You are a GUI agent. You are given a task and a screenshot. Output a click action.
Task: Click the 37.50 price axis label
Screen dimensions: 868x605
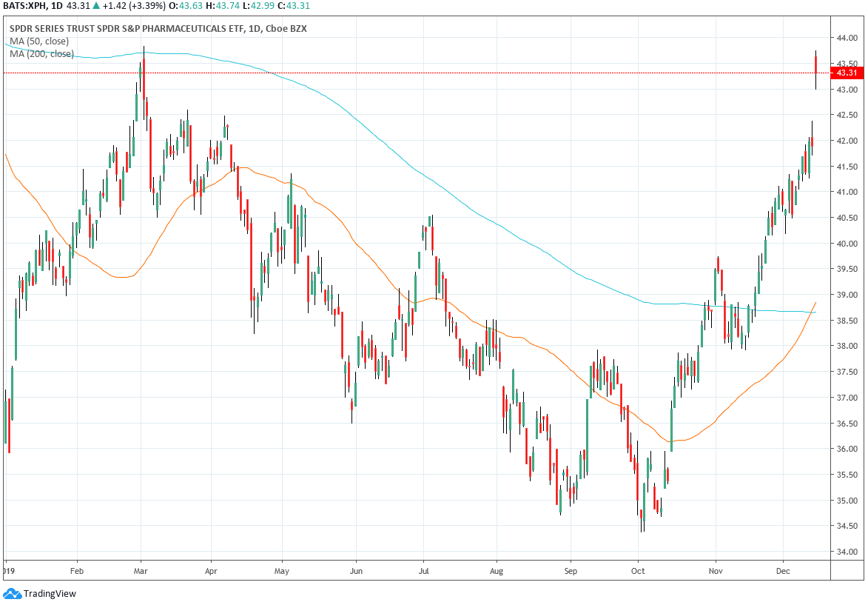coord(847,372)
